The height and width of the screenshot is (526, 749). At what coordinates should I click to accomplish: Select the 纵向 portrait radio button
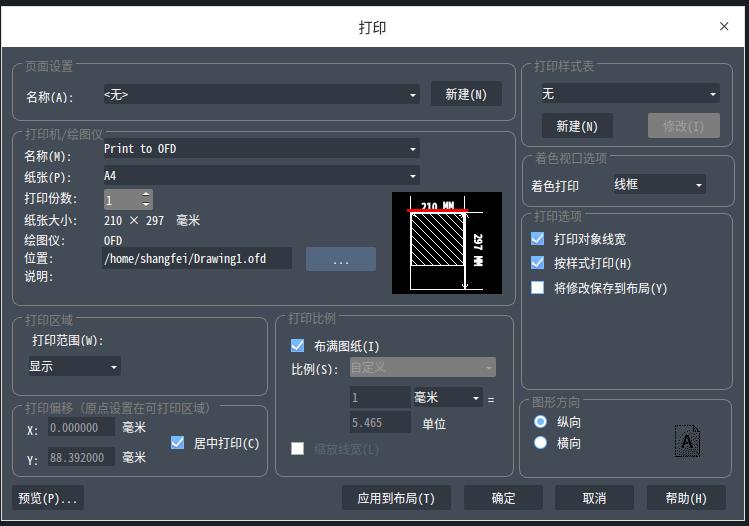point(540,421)
